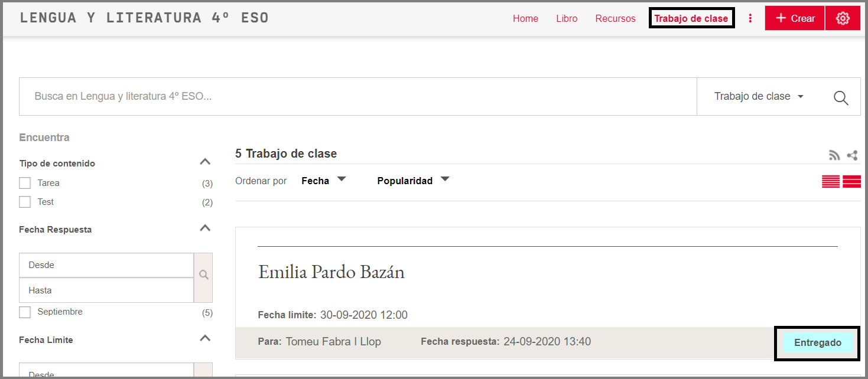Screen dimensions: 868x379
Task: Click the magnifier search icon in main bar
Action: [x=841, y=97]
